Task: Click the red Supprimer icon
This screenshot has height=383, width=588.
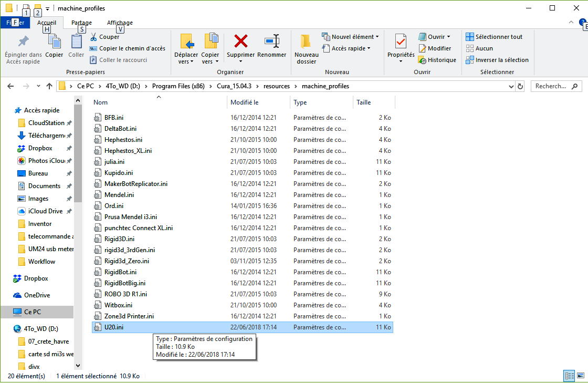Action: (241, 41)
